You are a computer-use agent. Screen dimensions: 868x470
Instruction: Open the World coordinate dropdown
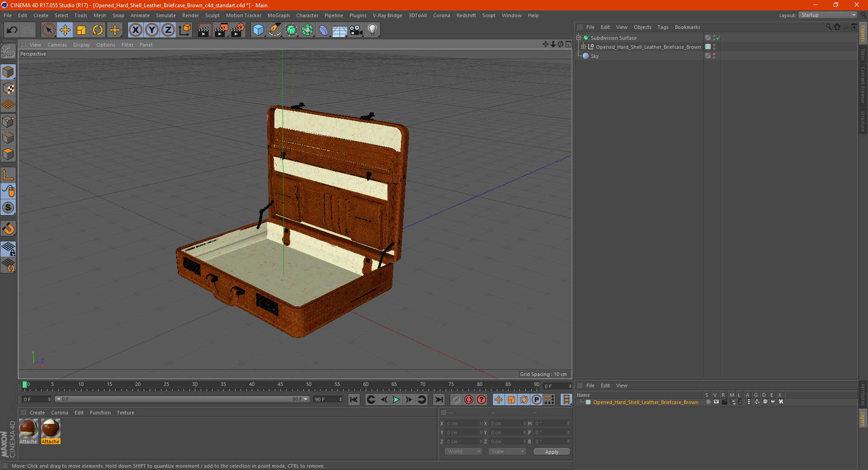[x=463, y=451]
